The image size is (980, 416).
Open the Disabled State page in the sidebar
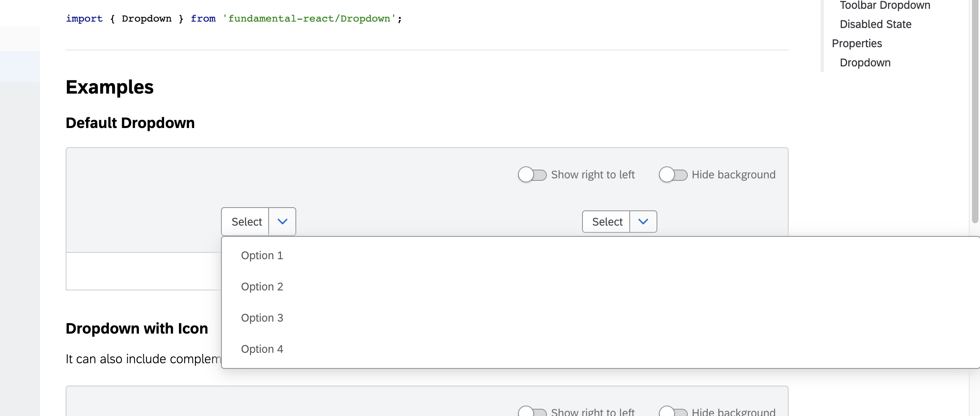[876, 24]
